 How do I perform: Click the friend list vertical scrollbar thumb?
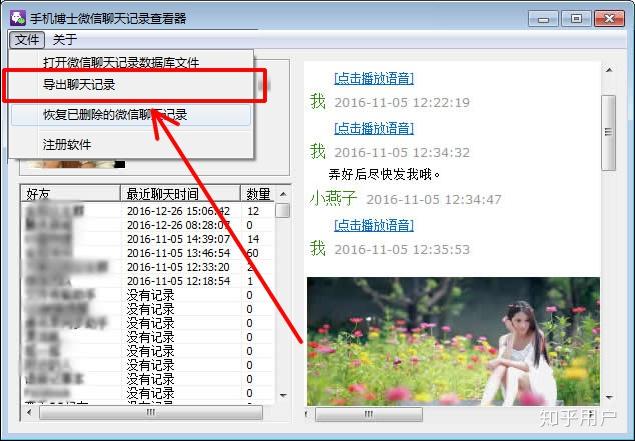click(x=282, y=211)
